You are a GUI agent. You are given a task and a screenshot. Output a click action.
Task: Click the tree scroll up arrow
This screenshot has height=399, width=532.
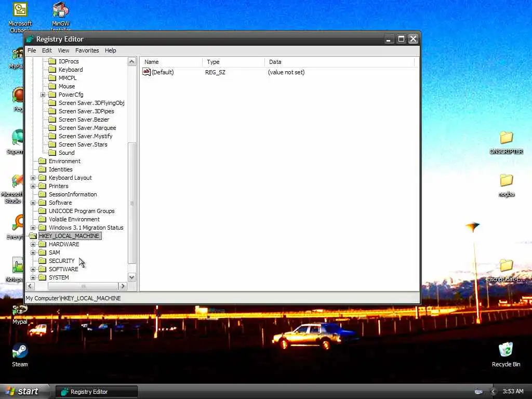(131, 61)
